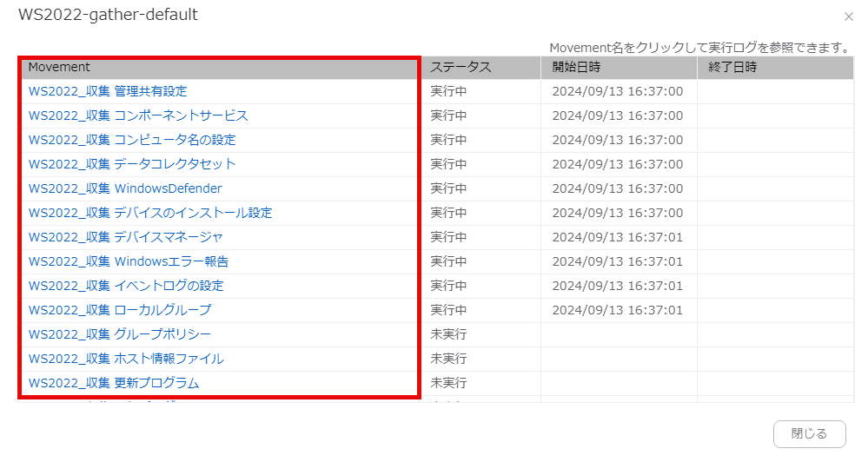Select the WS2022_収集 データコレクタセット link

(132, 164)
